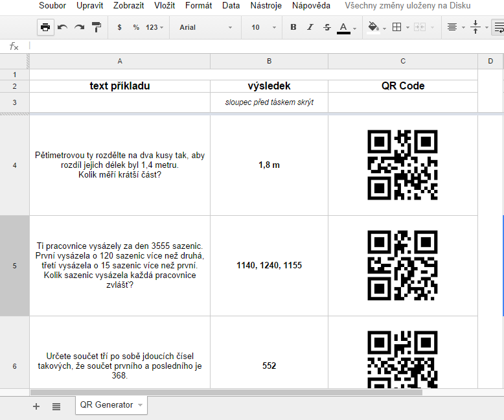Click the text wrapping icon
The width and height of the screenshot is (504, 420).
(x=499, y=27)
